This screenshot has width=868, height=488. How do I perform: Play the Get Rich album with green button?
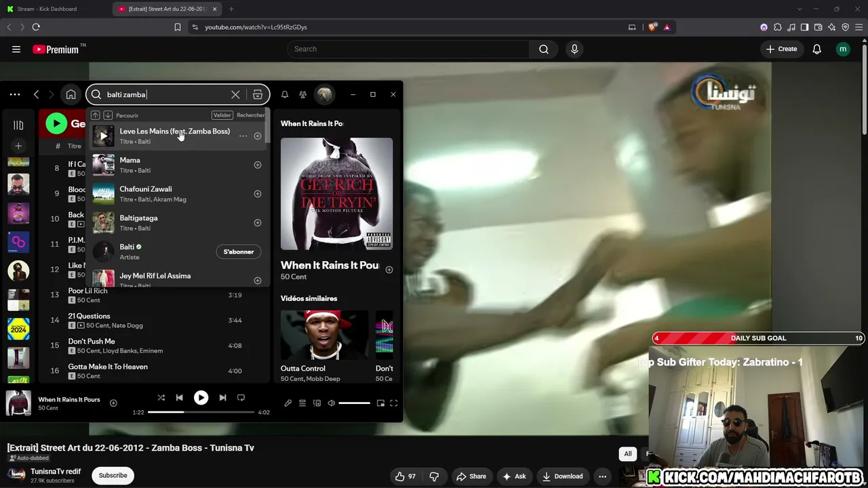click(56, 123)
